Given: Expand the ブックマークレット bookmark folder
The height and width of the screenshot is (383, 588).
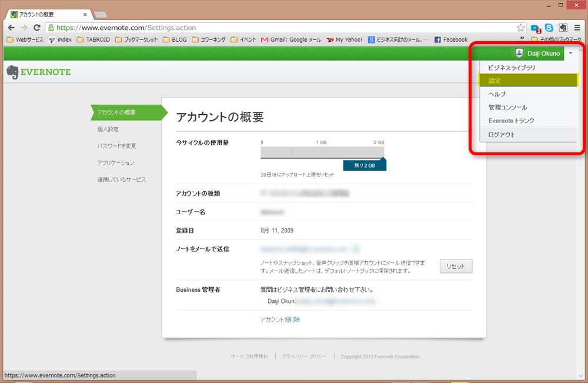Looking at the screenshot, I should (x=136, y=40).
